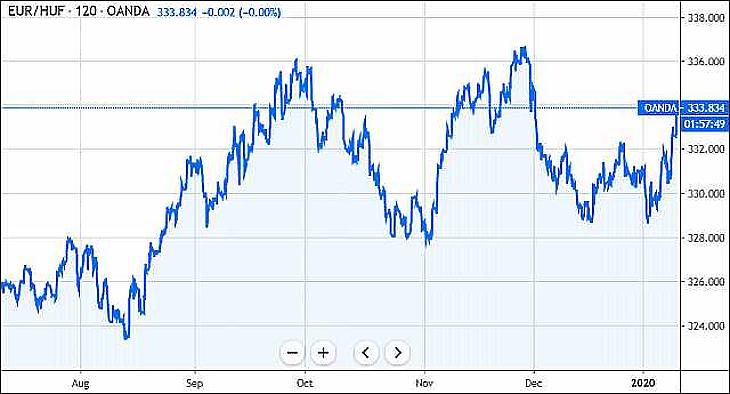Click the zoom out minus button
The image size is (730, 394).
[x=292, y=353]
